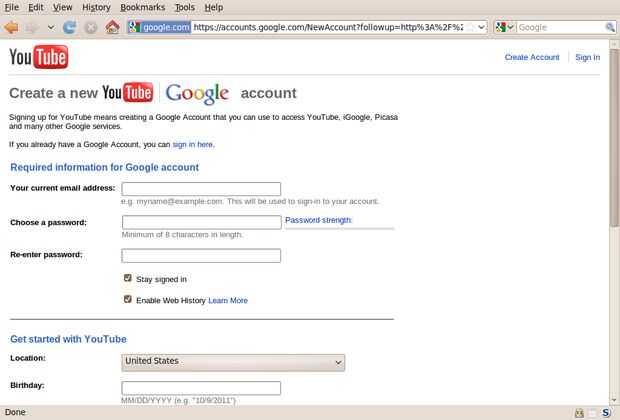Image resolution: width=620 pixels, height=420 pixels.
Task: Click the YouTube logo at page top
Action: (39, 57)
